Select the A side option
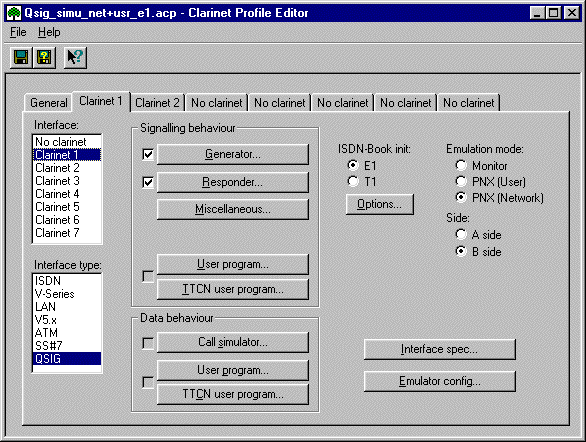This screenshot has height=442, width=586. point(461,235)
